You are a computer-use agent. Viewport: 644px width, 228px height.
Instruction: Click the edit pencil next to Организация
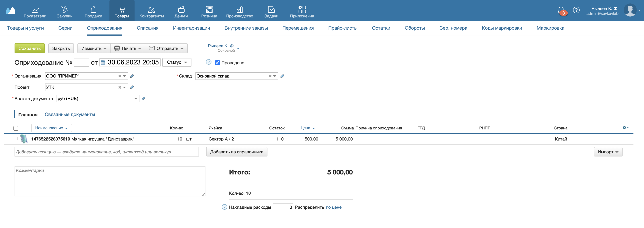(132, 76)
